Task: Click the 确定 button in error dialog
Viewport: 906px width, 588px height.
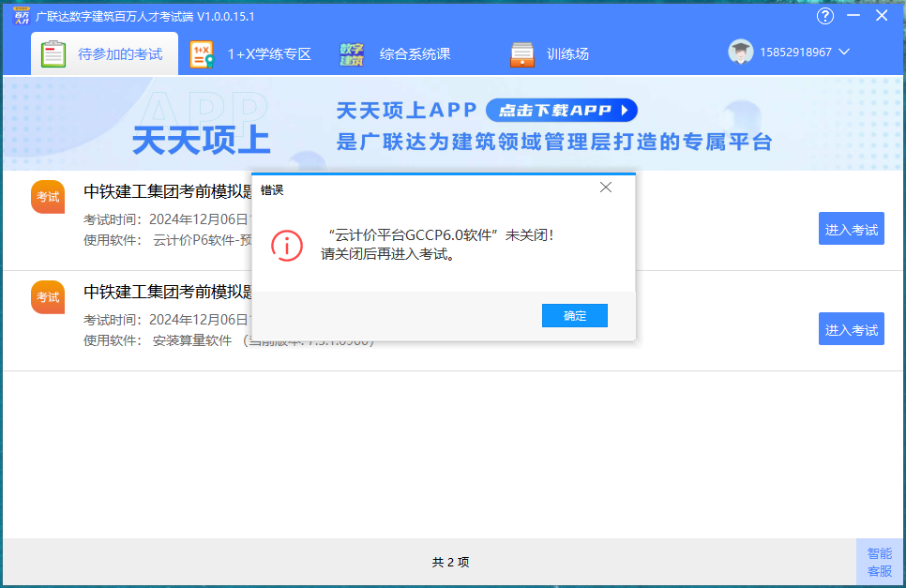Action: (x=574, y=315)
